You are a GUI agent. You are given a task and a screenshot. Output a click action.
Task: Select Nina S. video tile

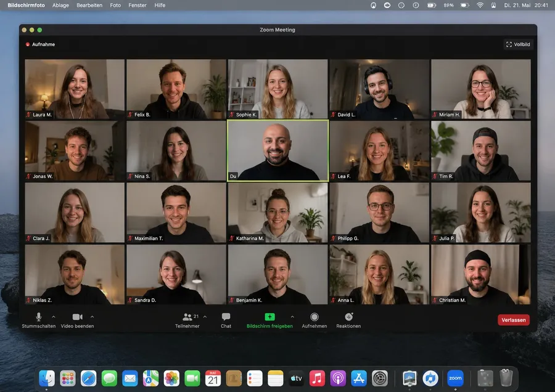pyautogui.click(x=176, y=151)
